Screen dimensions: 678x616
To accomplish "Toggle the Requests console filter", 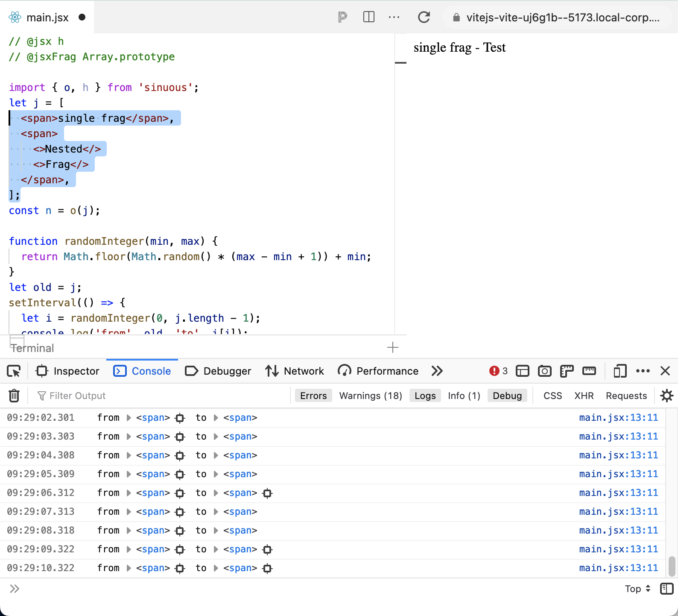I will (x=626, y=396).
